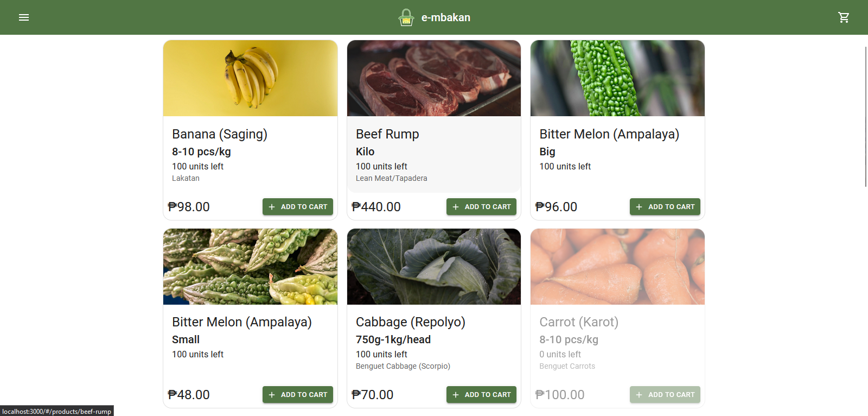Add Banana (Saging) to cart
This screenshot has width=868, height=416.
coord(298,207)
